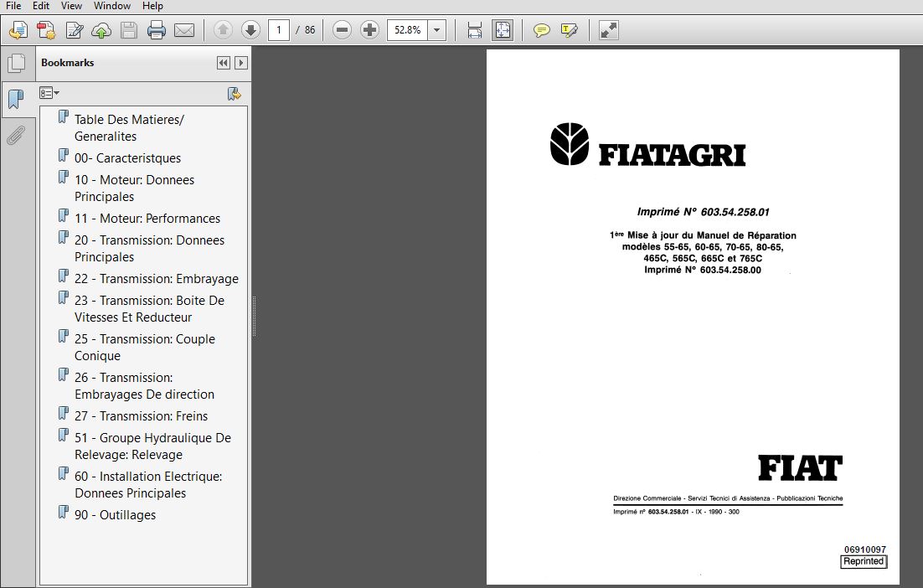Open bookmark 11 - Moteur: Performances
This screenshot has width=923, height=588.
[x=147, y=219]
